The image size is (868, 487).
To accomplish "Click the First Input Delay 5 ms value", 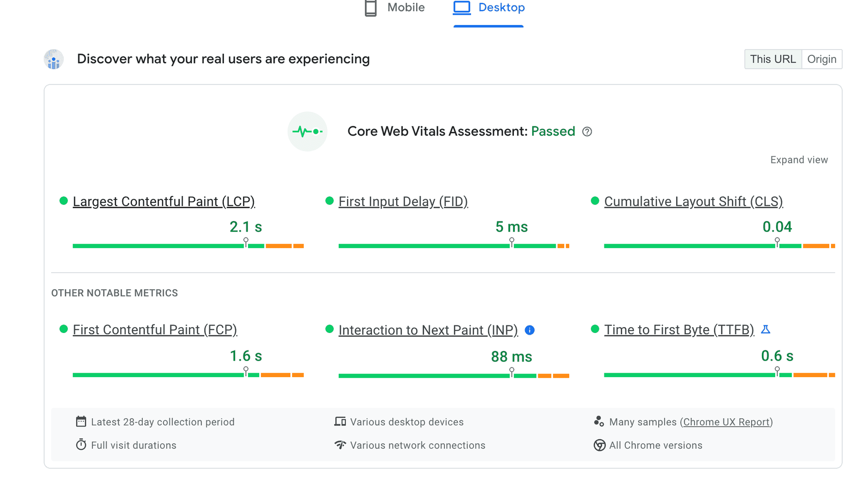I will pyautogui.click(x=511, y=227).
